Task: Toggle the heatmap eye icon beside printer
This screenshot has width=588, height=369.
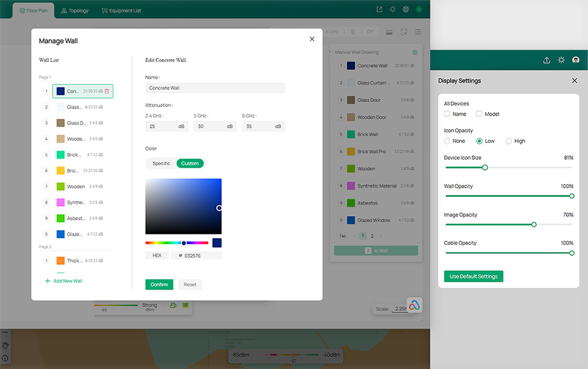Action: point(185,305)
